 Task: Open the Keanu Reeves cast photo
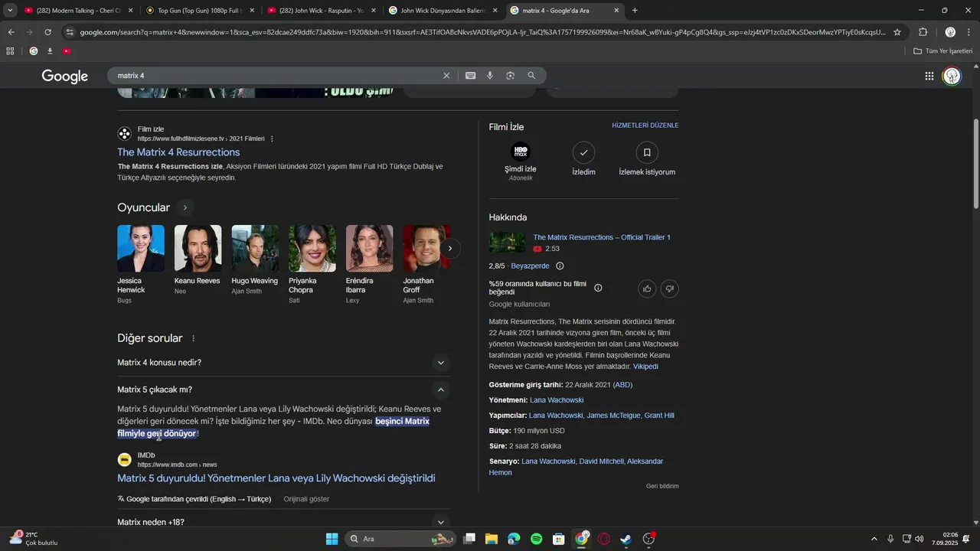198,248
